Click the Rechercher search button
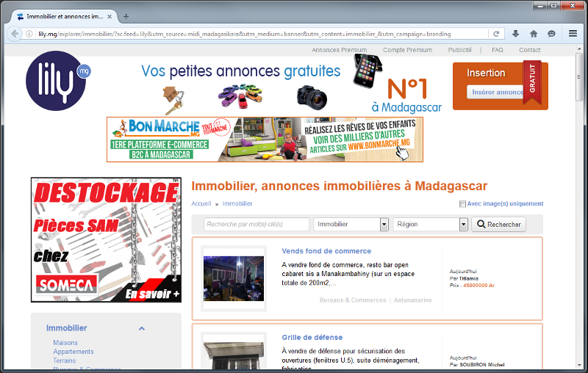This screenshot has width=588, height=373. 499,225
